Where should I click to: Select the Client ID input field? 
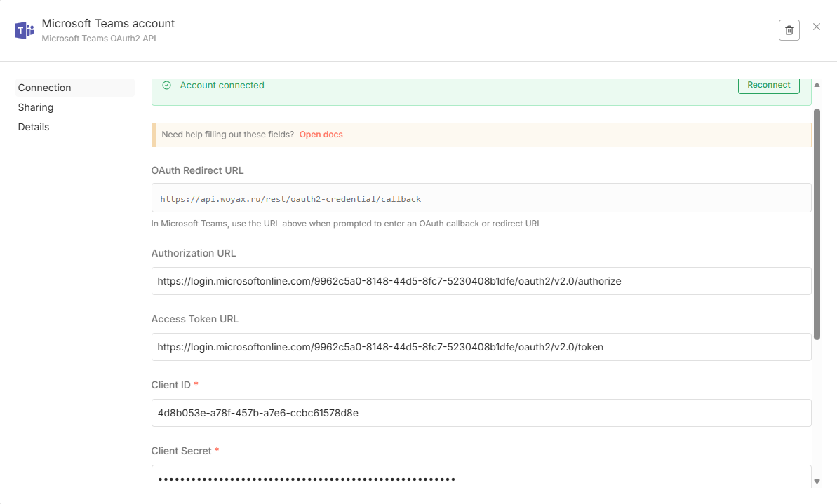[481, 413]
